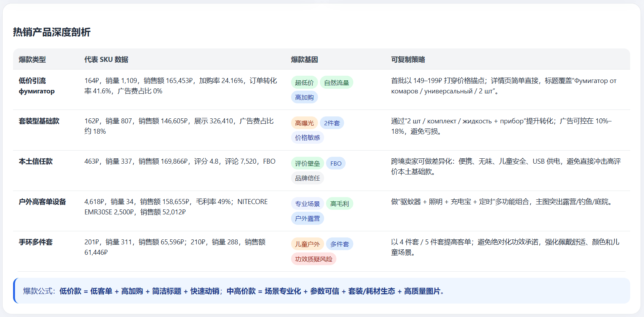The width and height of the screenshot is (644, 317).
Task: Click the 多件套 blue tag
Action: (x=339, y=244)
